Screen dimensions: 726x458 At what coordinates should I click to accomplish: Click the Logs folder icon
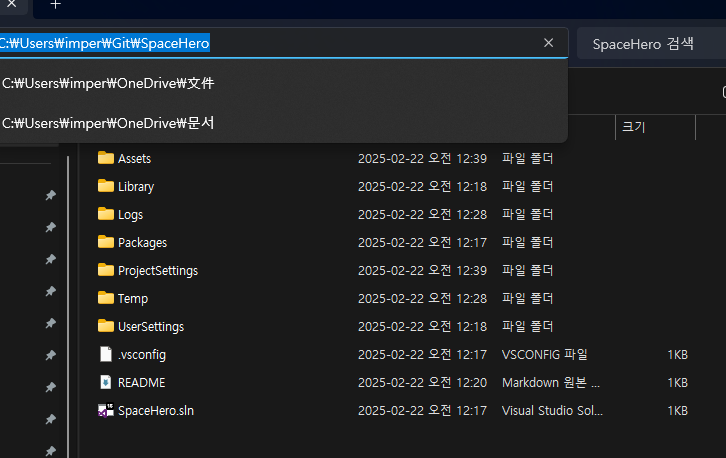[x=106, y=214]
